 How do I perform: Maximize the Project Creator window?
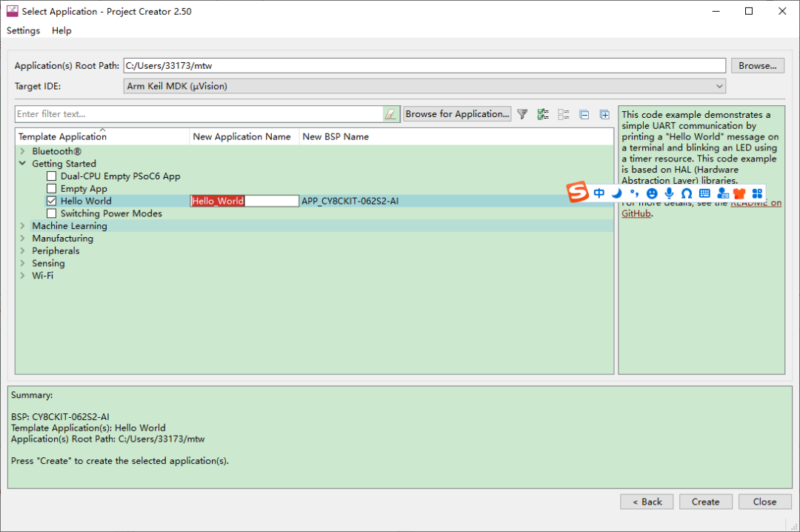749,11
